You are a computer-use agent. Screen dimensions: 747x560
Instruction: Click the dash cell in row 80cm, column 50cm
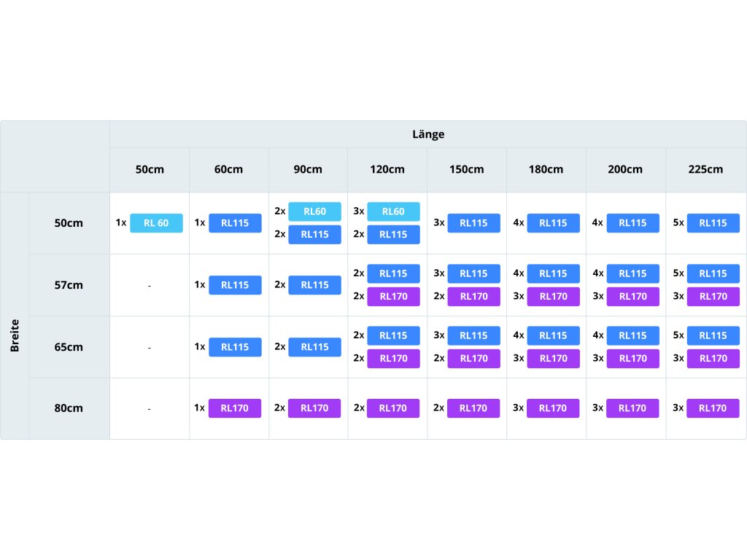click(x=149, y=409)
